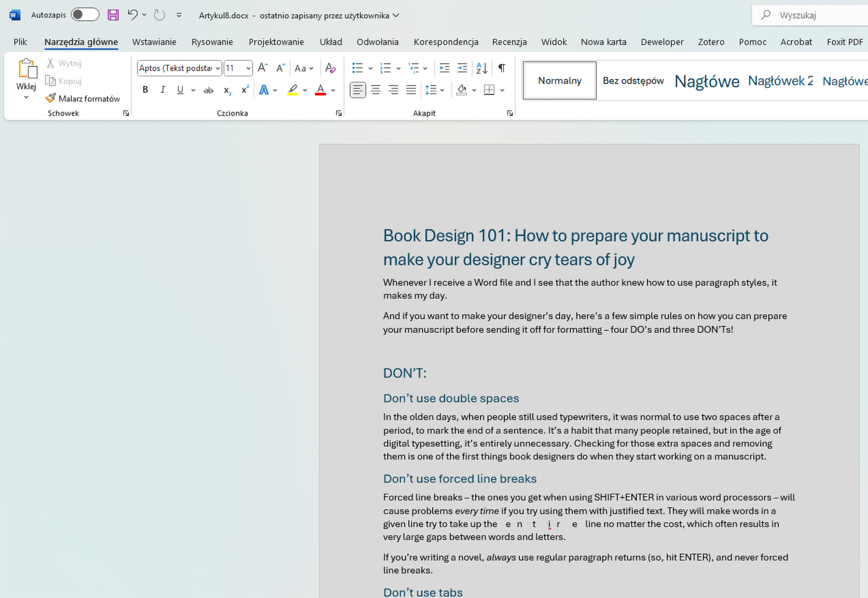Open the font name dropdown

[x=218, y=68]
